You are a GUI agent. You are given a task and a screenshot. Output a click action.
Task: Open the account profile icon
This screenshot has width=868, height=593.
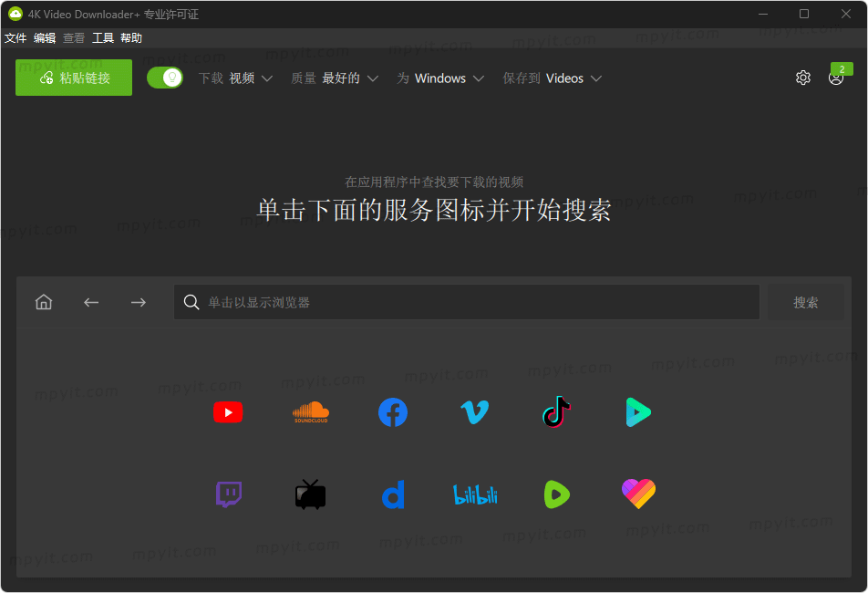836,78
